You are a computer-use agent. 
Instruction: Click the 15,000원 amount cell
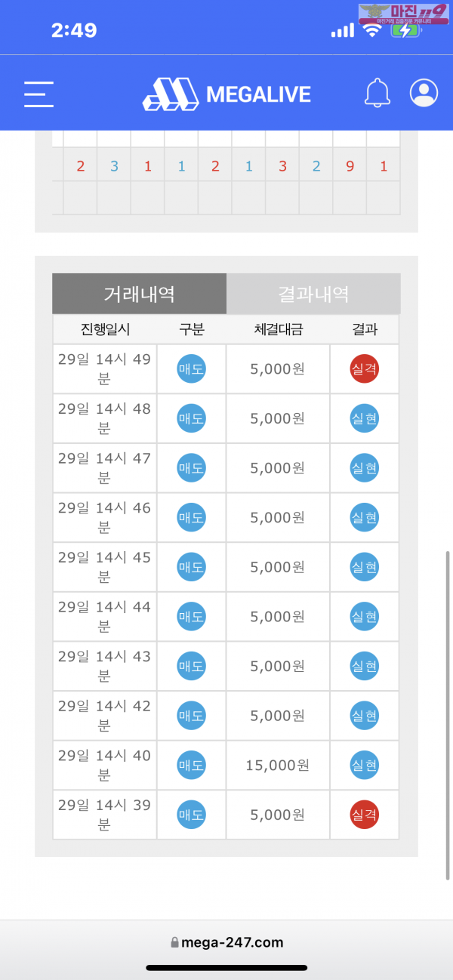click(277, 766)
